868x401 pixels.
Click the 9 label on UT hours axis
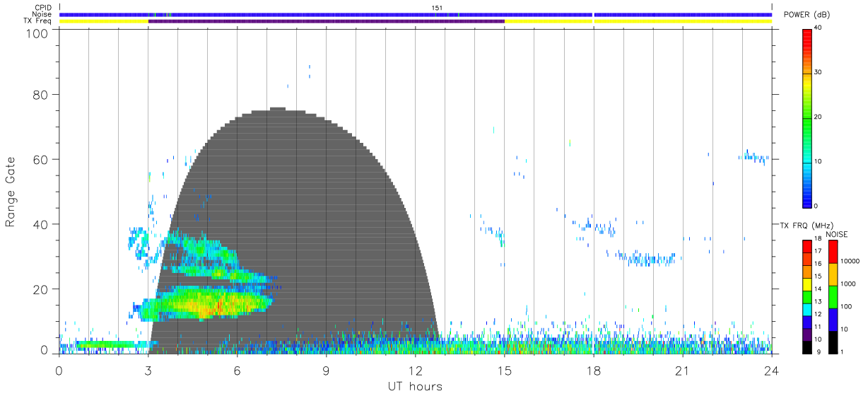click(327, 370)
